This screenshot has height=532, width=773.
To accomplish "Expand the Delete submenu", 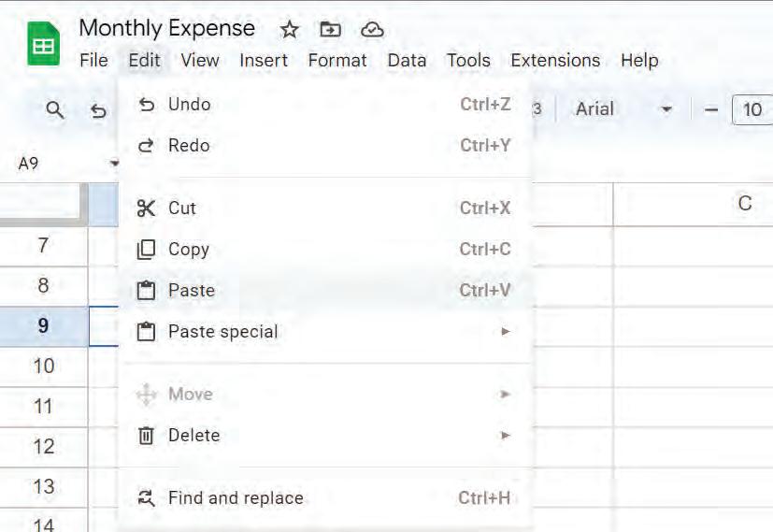I will coord(193,435).
